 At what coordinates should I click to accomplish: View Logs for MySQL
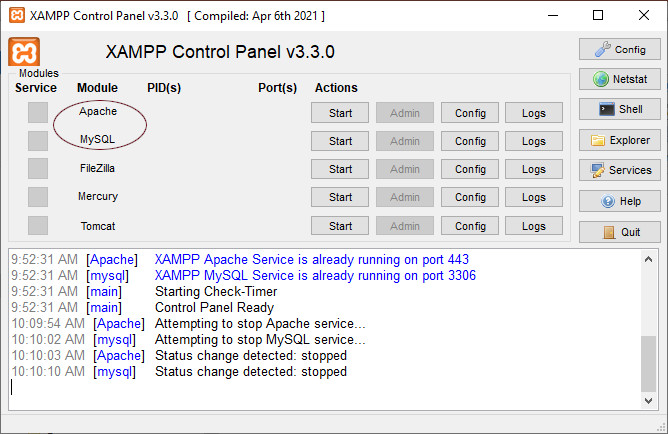tap(534, 141)
